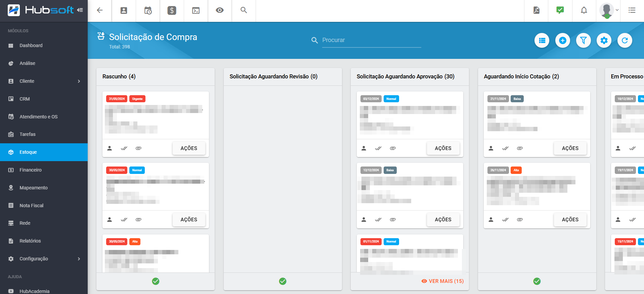Image resolution: width=644 pixels, height=294 pixels.
Task: Click double-check icon on 31/05/2024 card
Action: coord(124,148)
